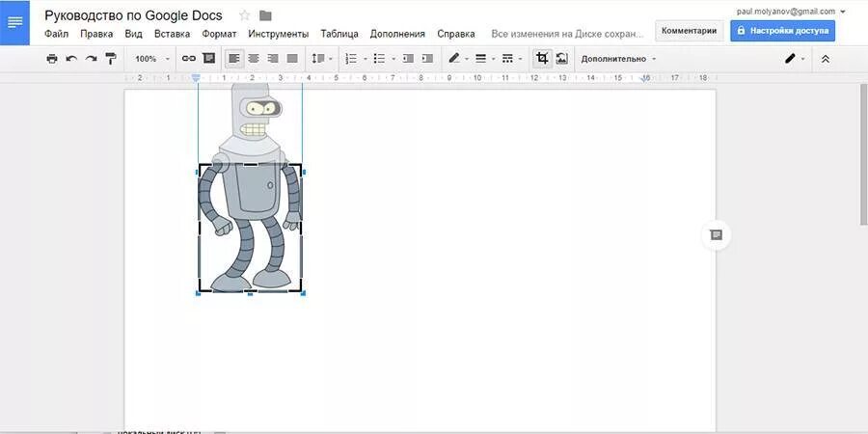
Task: Expand the numbered list options arrow
Action: click(x=365, y=59)
